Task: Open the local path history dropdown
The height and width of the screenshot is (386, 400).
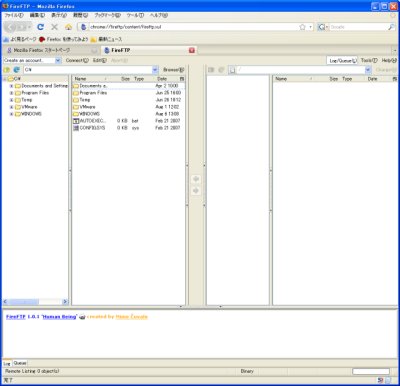Action: pos(155,70)
